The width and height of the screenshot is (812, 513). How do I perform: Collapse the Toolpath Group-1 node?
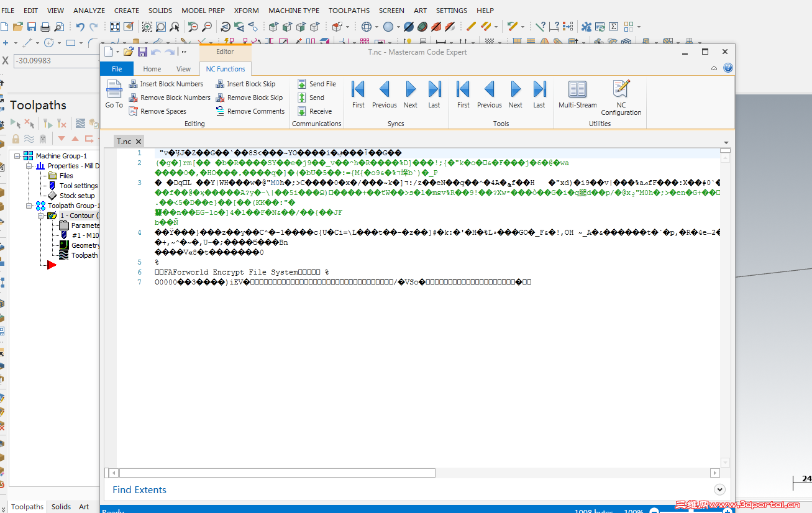[x=29, y=206]
